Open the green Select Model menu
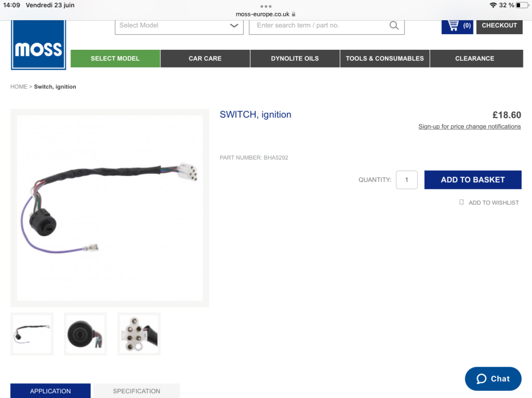This screenshot has width=532, height=398. (115, 58)
